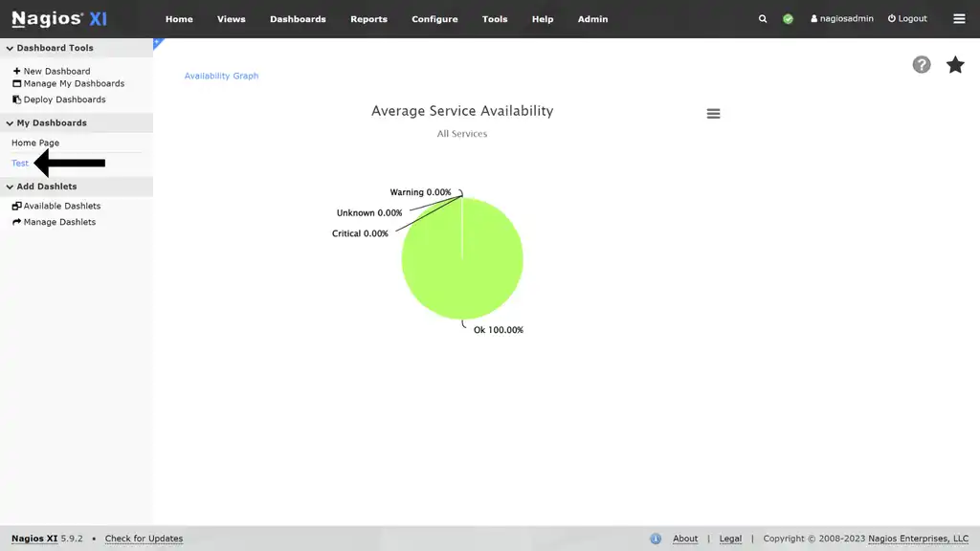
Task: Click the info icon in the footer
Action: tap(657, 538)
